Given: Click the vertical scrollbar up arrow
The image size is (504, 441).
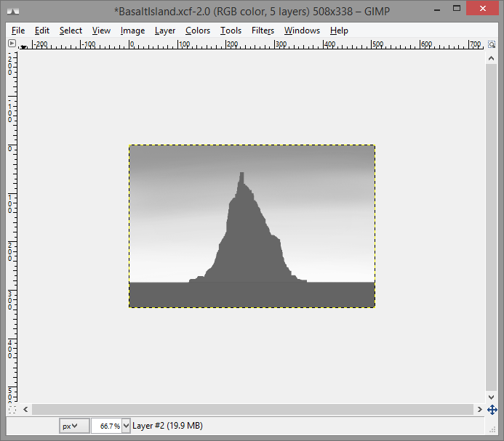Looking at the screenshot, I should (491, 58).
